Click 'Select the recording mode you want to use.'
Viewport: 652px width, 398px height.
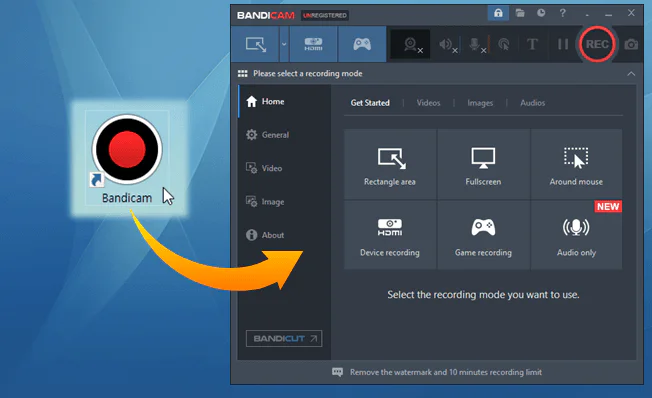pos(483,295)
